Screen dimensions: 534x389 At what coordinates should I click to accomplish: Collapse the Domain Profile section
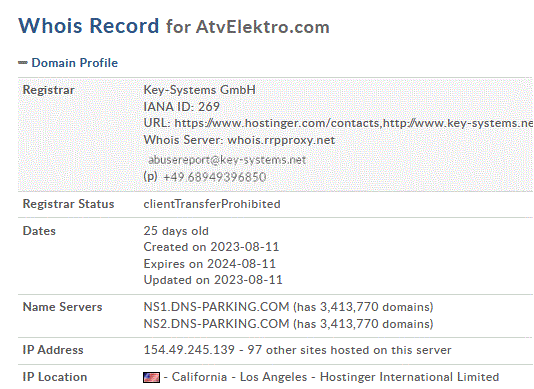point(22,63)
